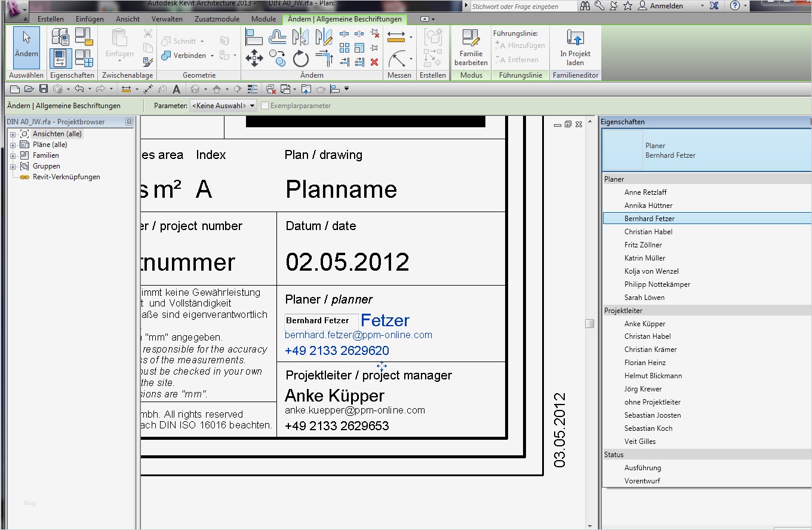
Task: Click the Trim/Extend to Corner tool
Action: [x=324, y=59]
